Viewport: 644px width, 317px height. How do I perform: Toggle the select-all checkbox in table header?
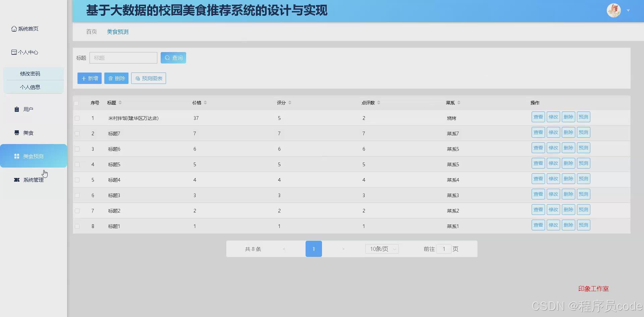click(x=76, y=103)
